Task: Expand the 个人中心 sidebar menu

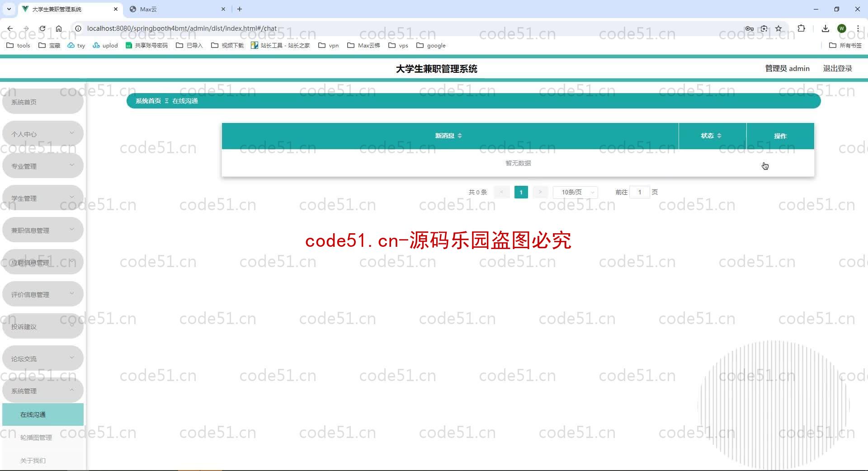Action: (43, 134)
